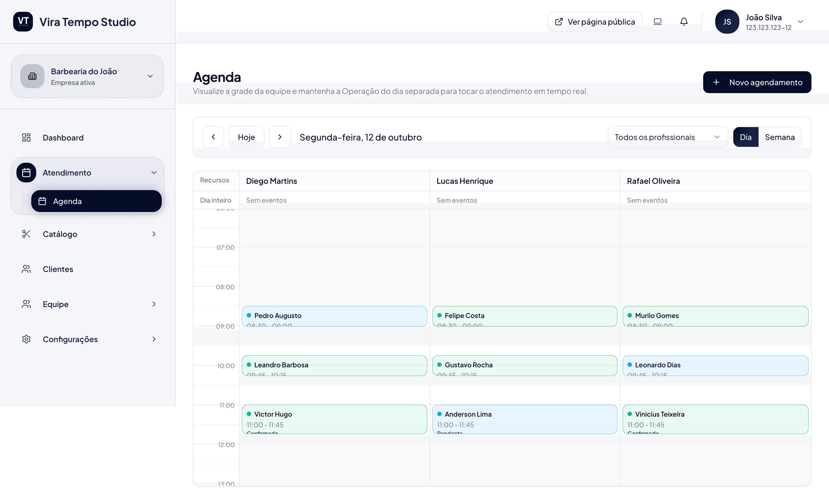The height and width of the screenshot is (504, 829).
Task: Open Clientes in the sidebar
Action: pos(87,269)
